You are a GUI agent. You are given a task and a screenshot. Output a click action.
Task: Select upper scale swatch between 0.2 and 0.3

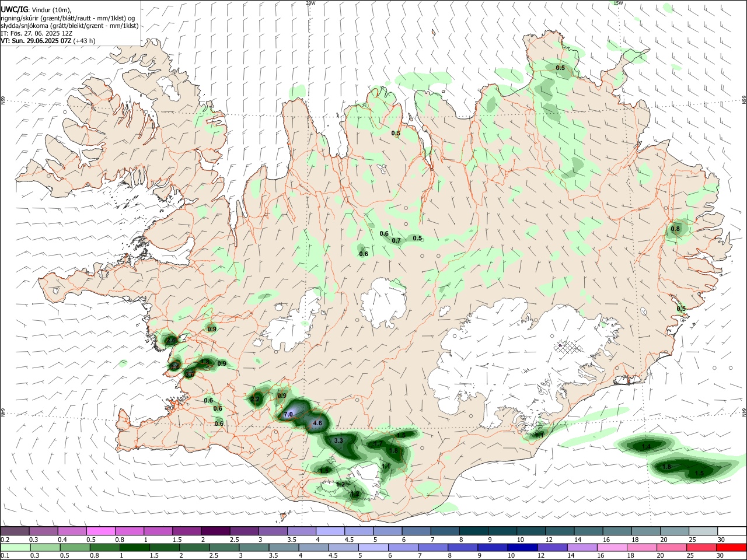tap(15, 531)
